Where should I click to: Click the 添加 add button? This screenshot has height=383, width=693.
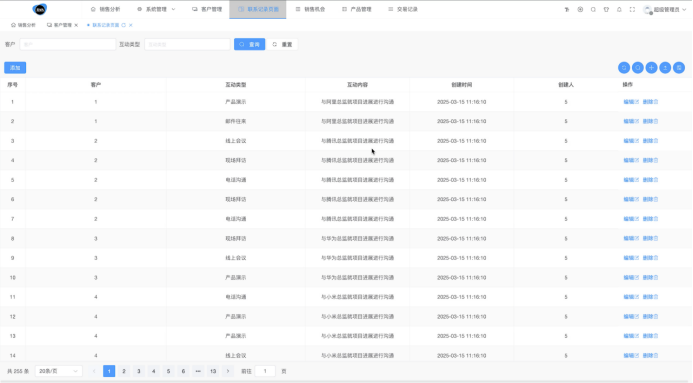15,68
